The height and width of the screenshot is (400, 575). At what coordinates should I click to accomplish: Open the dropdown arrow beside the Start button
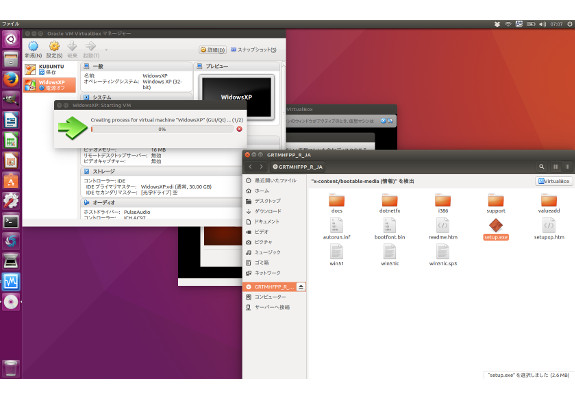point(106,49)
